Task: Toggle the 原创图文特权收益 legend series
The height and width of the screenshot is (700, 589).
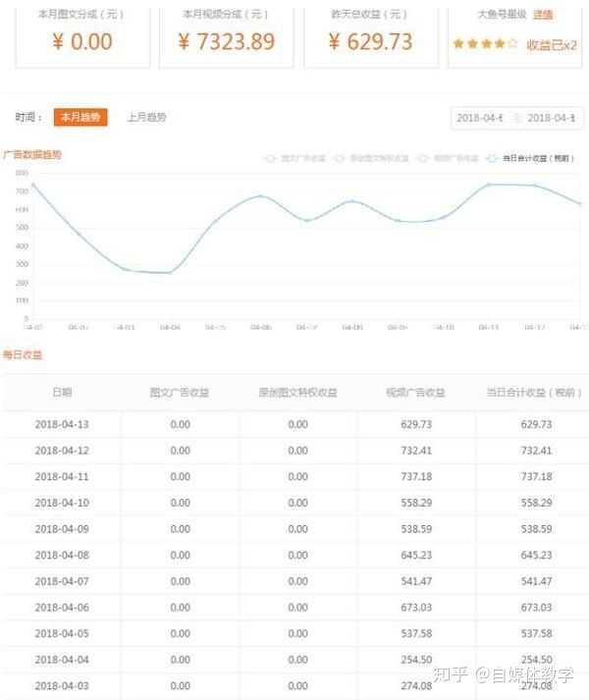Action: click(371, 158)
